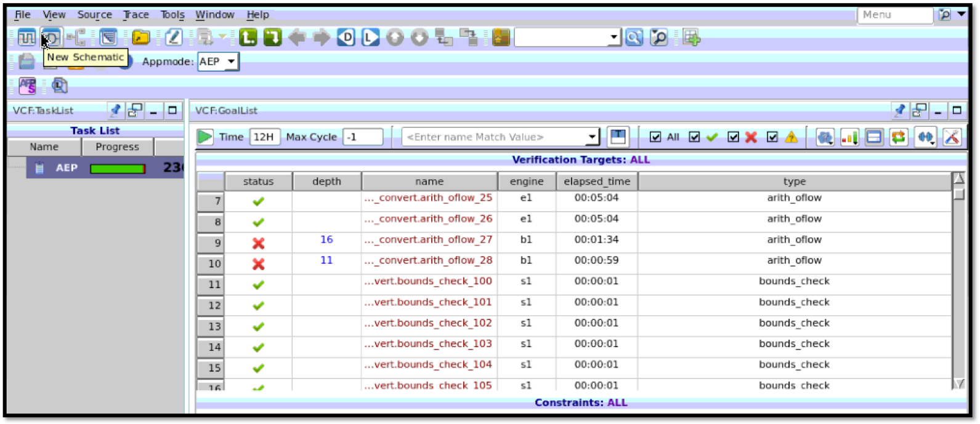Open the Tools menu

pos(172,14)
